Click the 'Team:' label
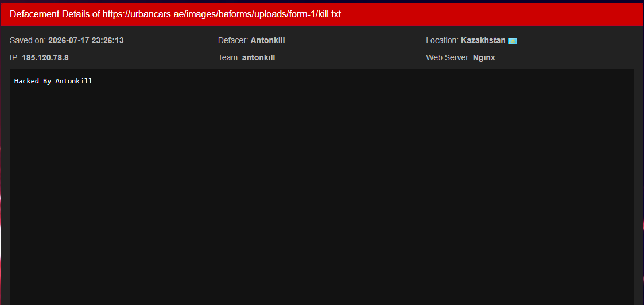 pyautogui.click(x=229, y=57)
